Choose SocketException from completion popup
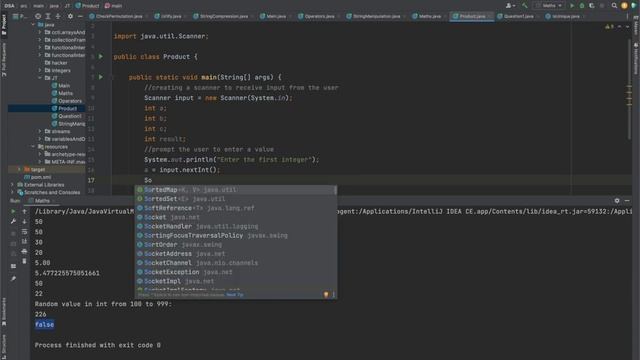640x360 pixels. pos(235,272)
